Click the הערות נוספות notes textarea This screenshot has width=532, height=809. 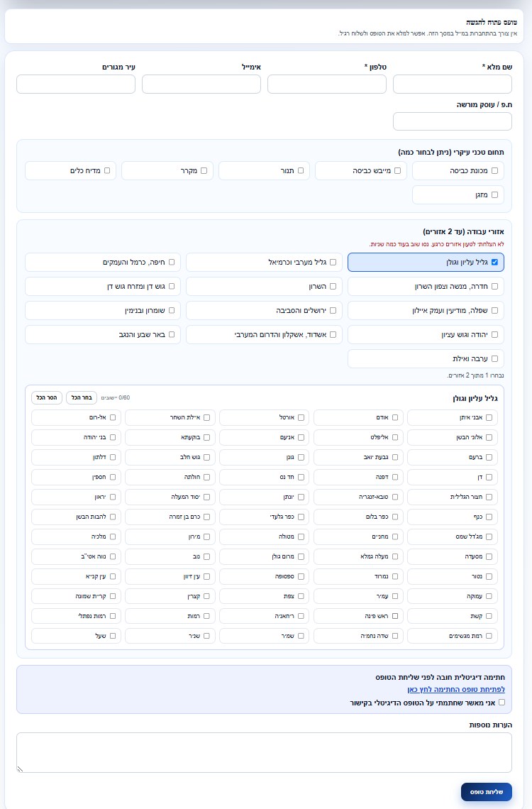264,752
